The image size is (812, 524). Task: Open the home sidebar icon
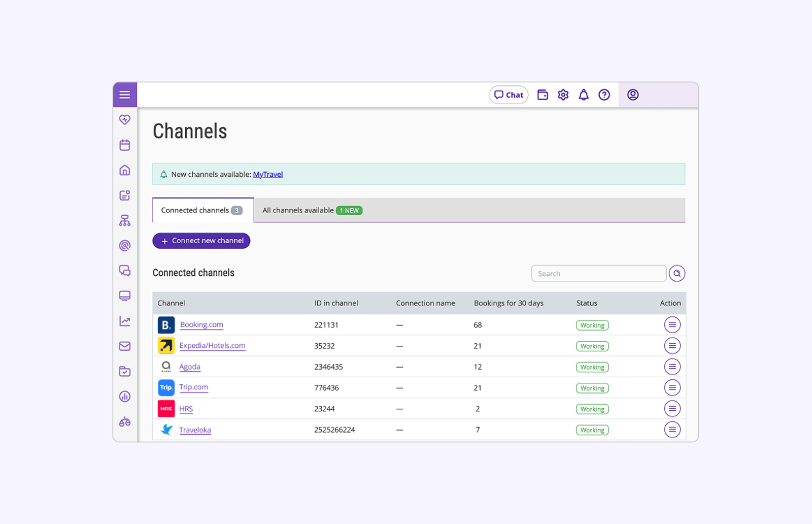pyautogui.click(x=125, y=170)
